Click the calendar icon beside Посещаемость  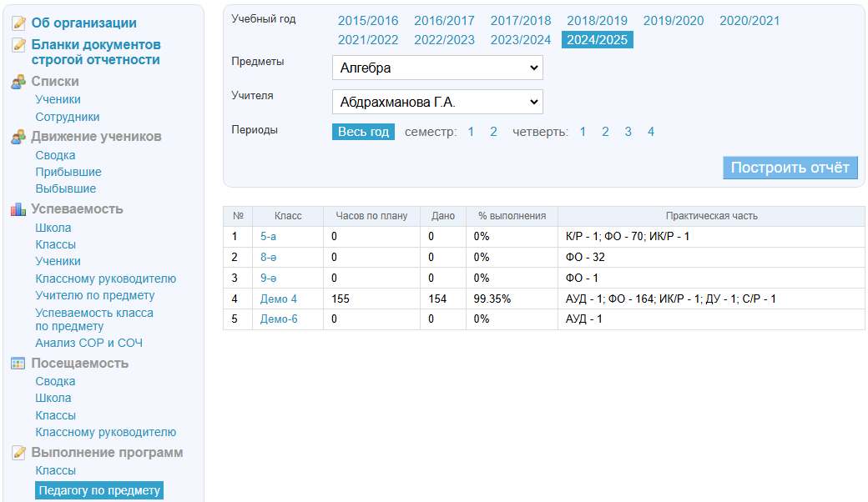[x=18, y=364]
